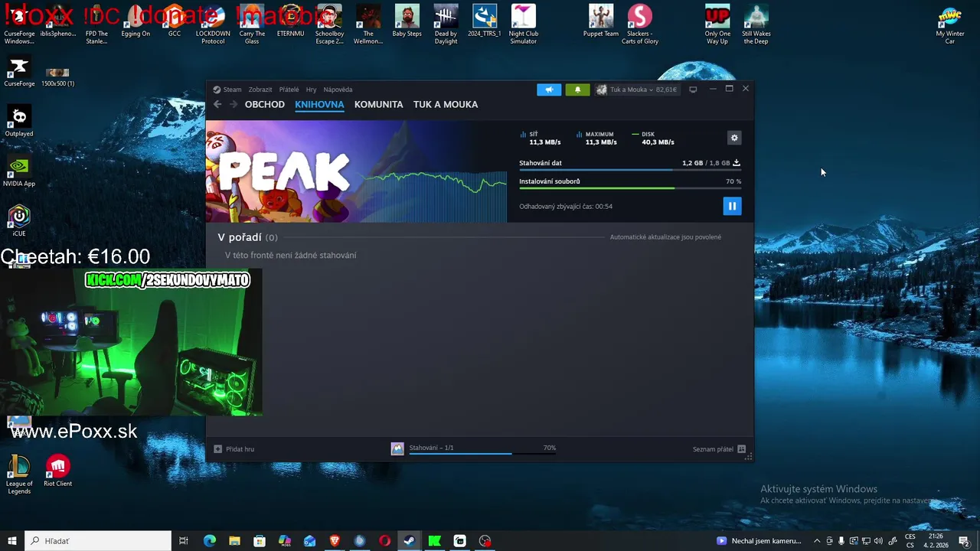Image resolution: width=980 pixels, height=551 pixels.
Task: Select the KNIHOVNA tab
Action: pyautogui.click(x=319, y=104)
